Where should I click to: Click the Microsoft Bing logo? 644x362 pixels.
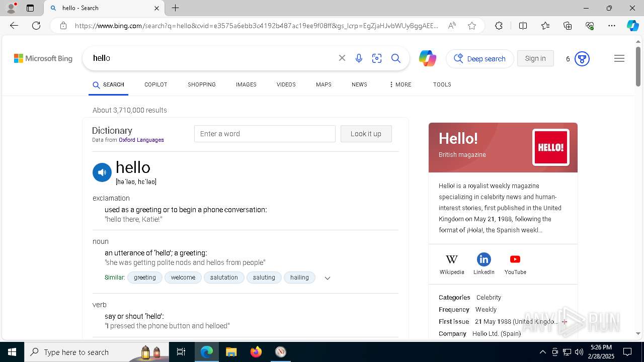tap(43, 58)
